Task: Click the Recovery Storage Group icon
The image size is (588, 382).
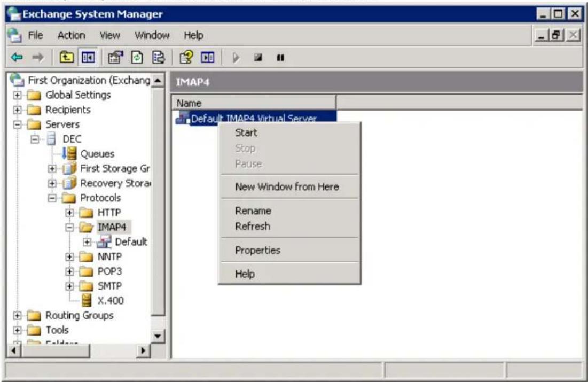Action: click(x=69, y=183)
